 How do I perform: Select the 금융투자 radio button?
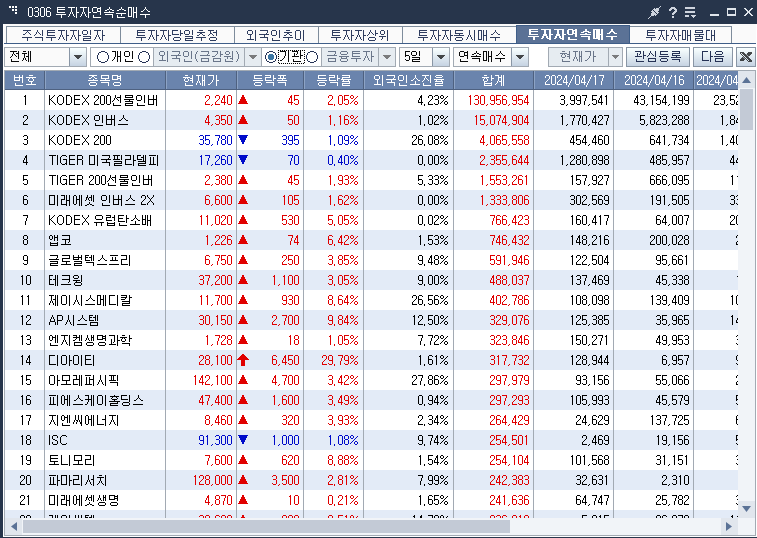[312, 57]
